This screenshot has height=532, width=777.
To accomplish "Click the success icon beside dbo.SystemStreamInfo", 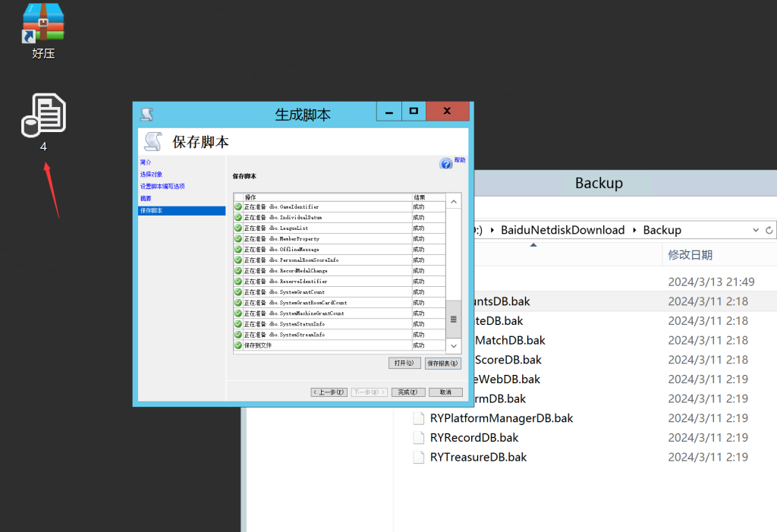I will 239,335.
